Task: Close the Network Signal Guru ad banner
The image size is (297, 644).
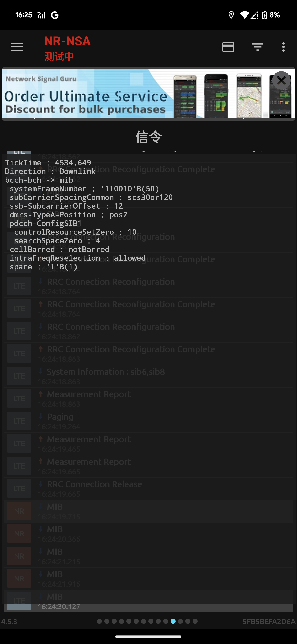Action: point(281,80)
